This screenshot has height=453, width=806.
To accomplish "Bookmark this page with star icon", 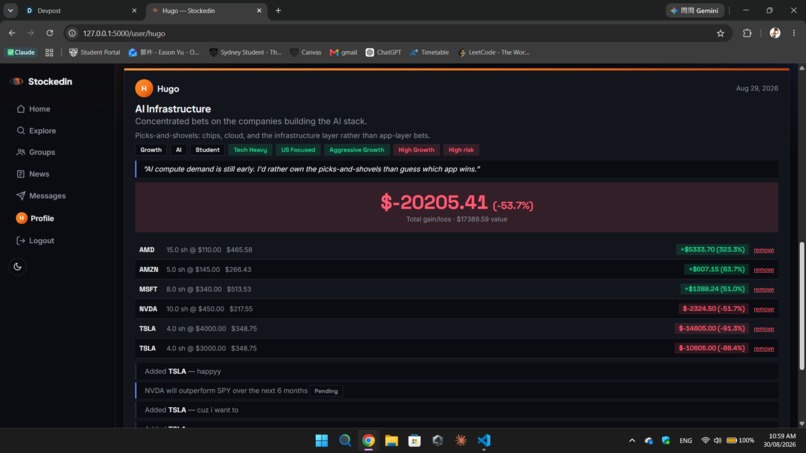I will (x=720, y=33).
